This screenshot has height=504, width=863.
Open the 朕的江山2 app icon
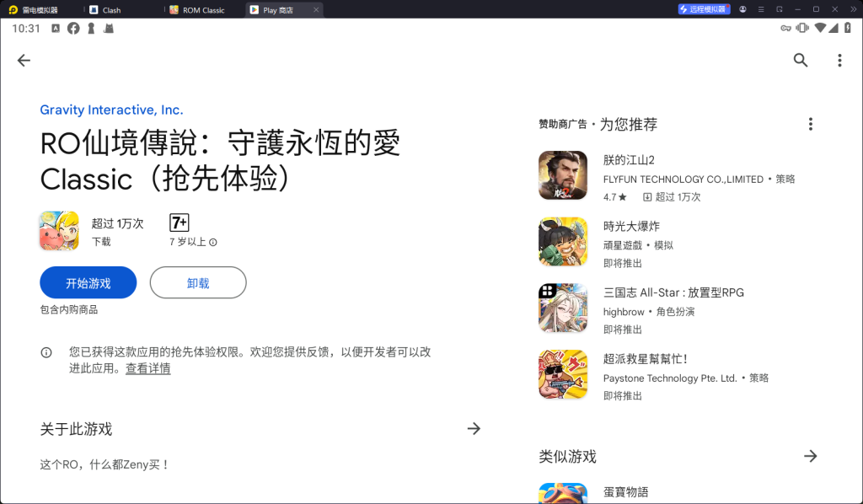[563, 175]
